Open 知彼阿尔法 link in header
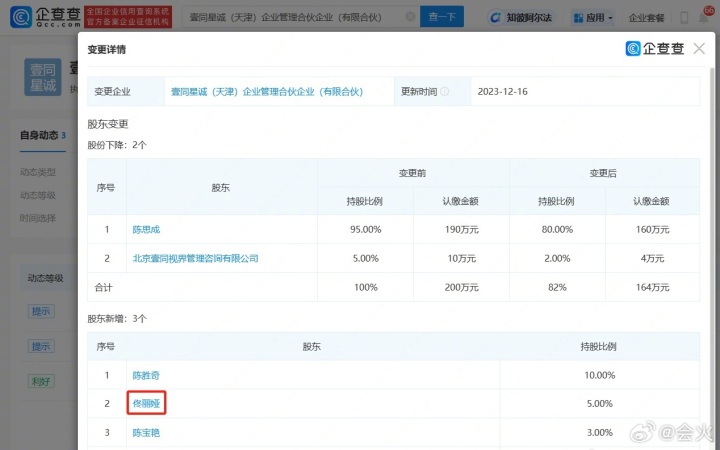The height and width of the screenshot is (450, 720). pos(521,17)
